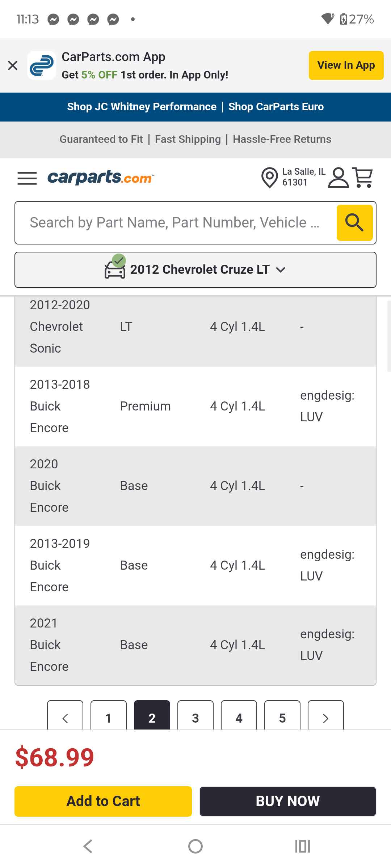Screen dimensions: 391x868
Task: Open the hamburger navigation menu
Action: (27, 178)
